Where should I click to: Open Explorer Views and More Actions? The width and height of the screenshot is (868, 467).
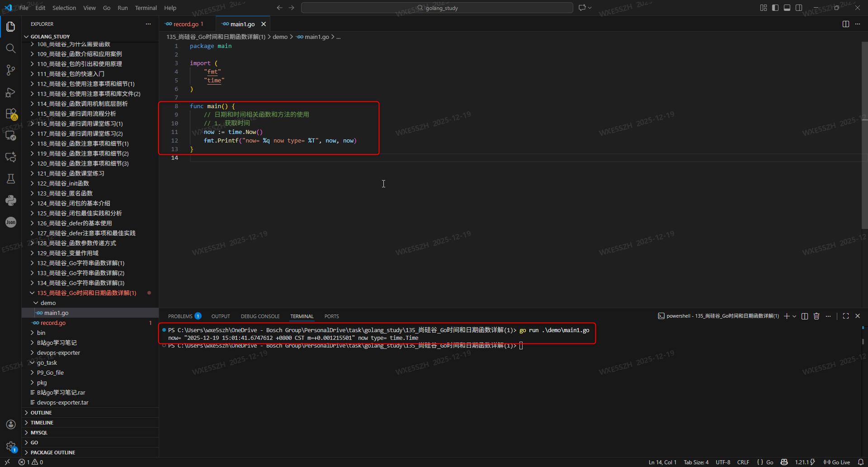tap(148, 24)
